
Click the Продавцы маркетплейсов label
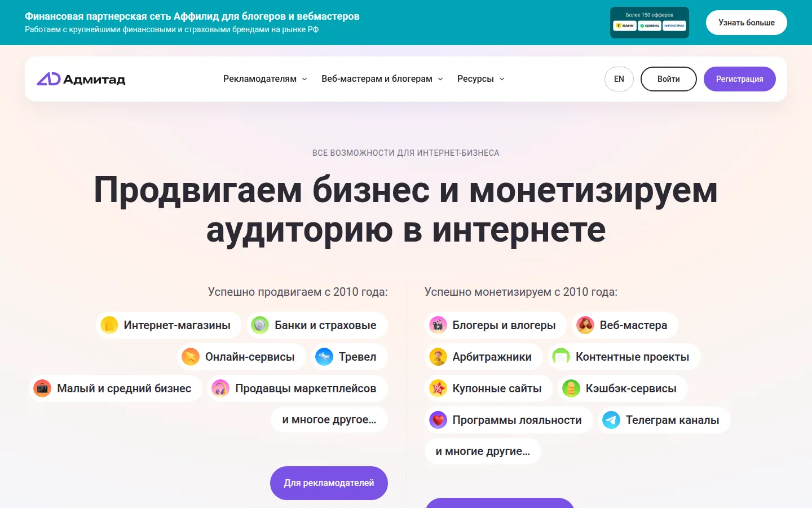(306, 388)
